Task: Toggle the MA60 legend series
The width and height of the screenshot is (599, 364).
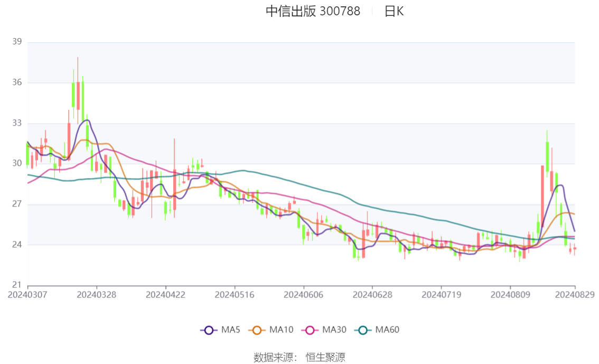Action: [x=377, y=330]
